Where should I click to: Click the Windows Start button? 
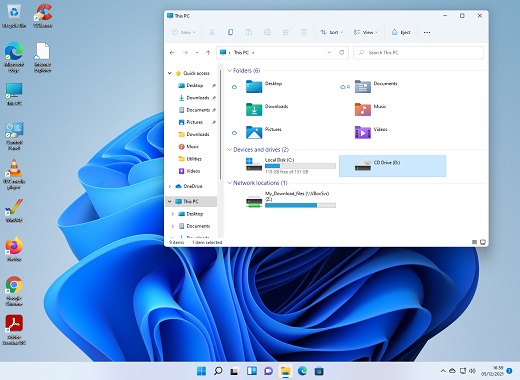coord(201,371)
